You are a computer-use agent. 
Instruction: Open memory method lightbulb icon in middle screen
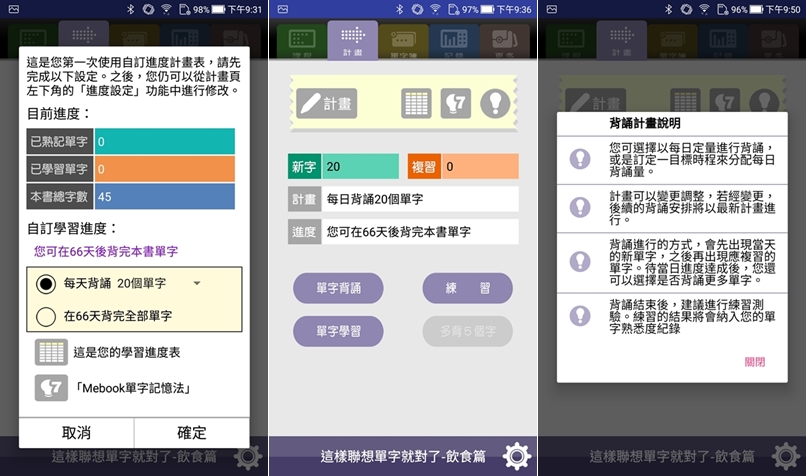pyautogui.click(x=455, y=104)
